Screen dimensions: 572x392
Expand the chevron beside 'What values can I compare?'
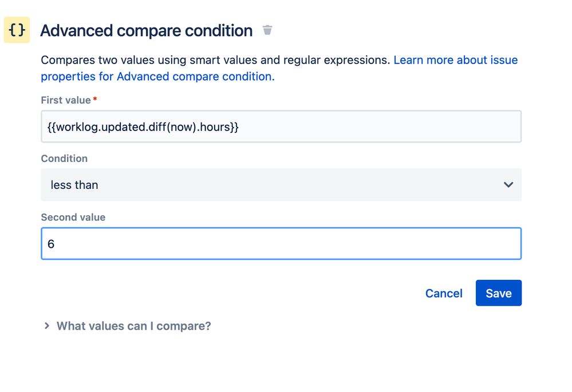pyautogui.click(x=47, y=326)
